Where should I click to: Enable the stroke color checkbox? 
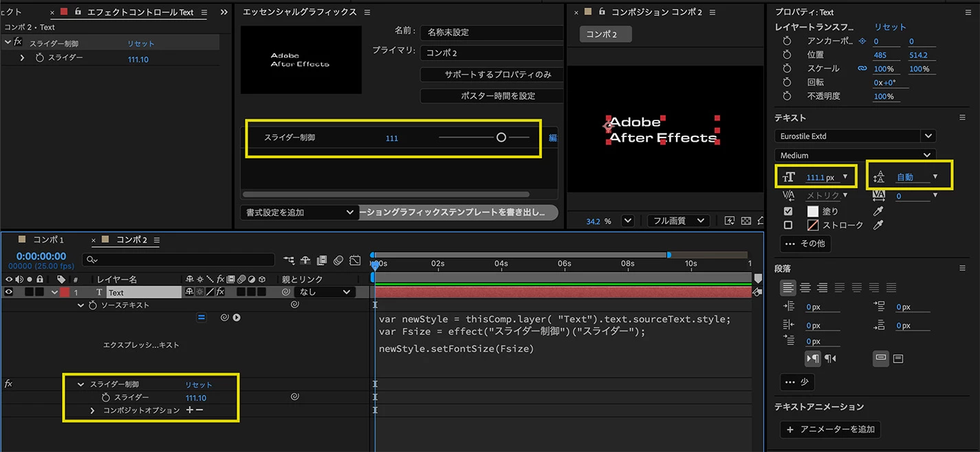[x=788, y=225]
